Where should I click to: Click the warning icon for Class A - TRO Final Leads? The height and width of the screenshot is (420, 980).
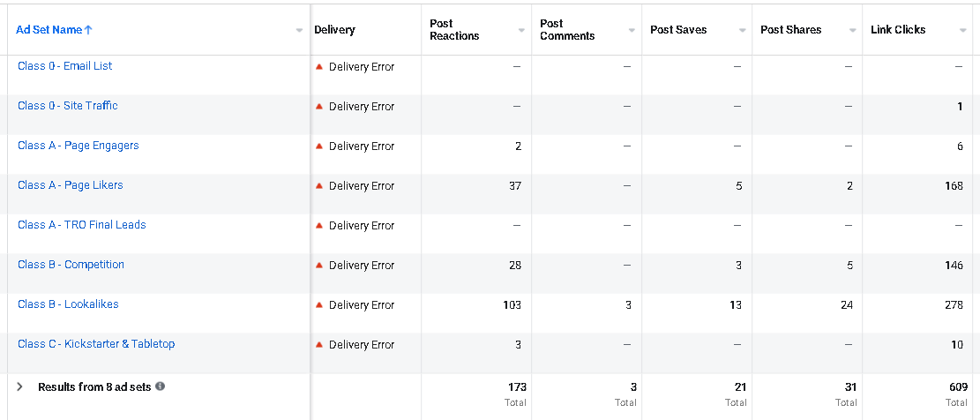click(319, 226)
